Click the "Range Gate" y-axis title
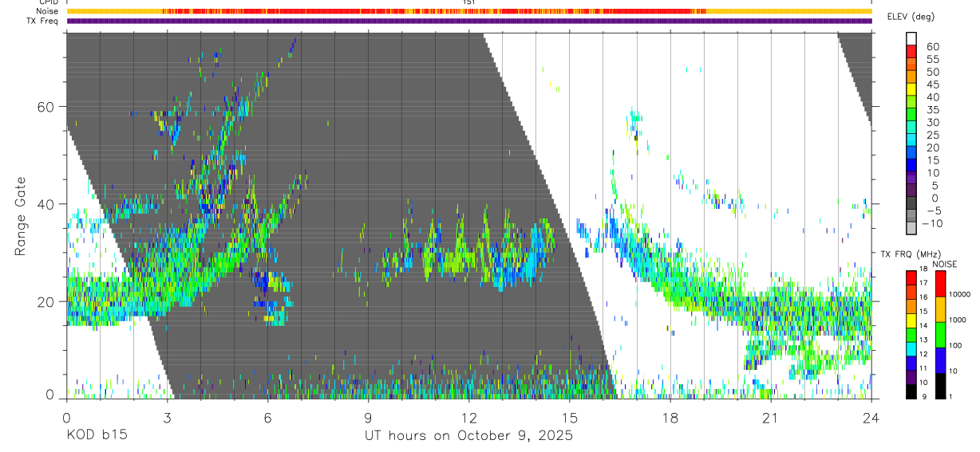The height and width of the screenshot is (452, 980). tap(22, 215)
